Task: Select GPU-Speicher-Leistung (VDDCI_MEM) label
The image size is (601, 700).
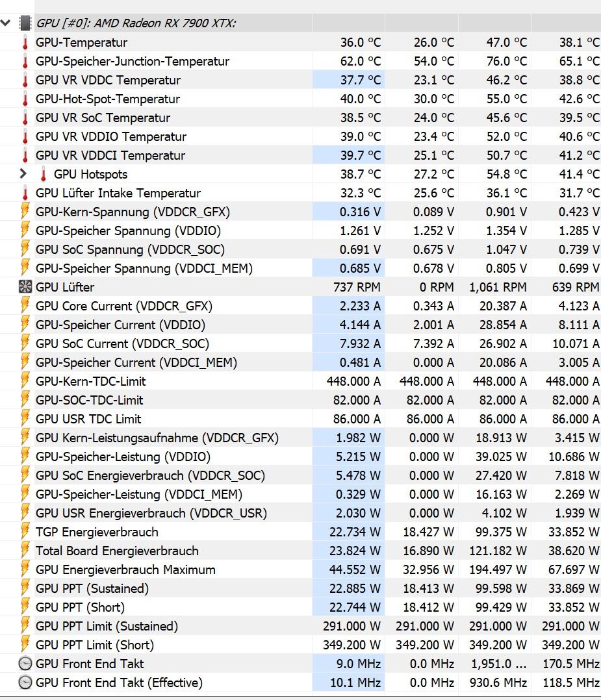Action: (x=139, y=494)
